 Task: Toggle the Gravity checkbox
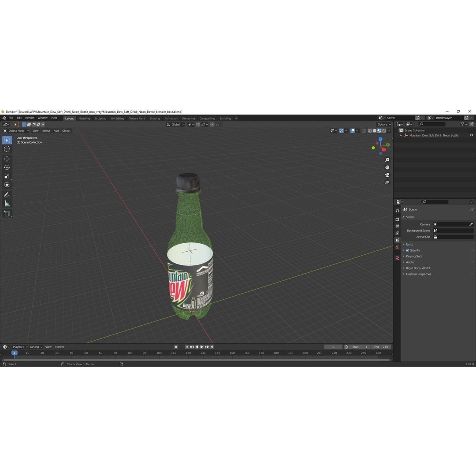(x=407, y=250)
